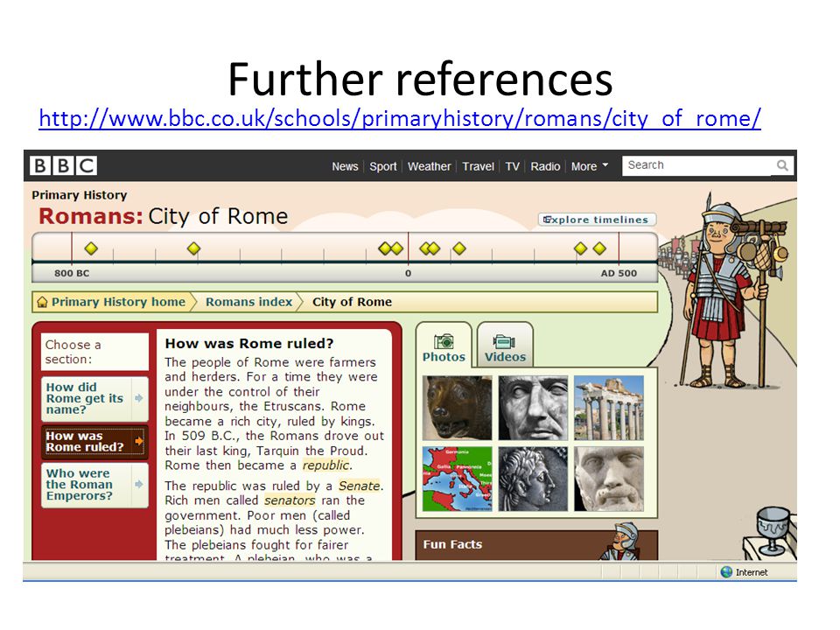The width and height of the screenshot is (840, 630).
Task: Open the coin profile thumbnail
Action: click(x=533, y=479)
